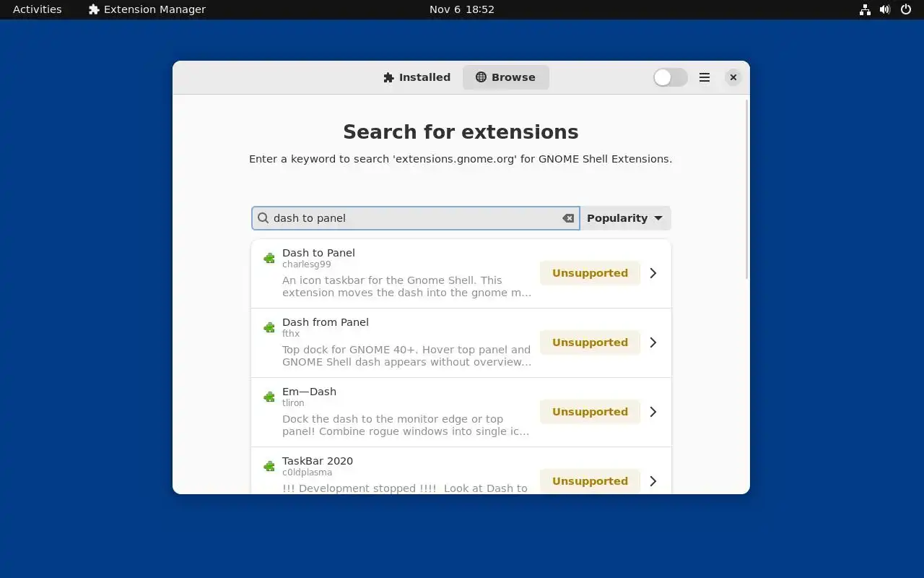Close the Extension Manager window
Viewport: 924px width, 578px height.
coord(733,77)
